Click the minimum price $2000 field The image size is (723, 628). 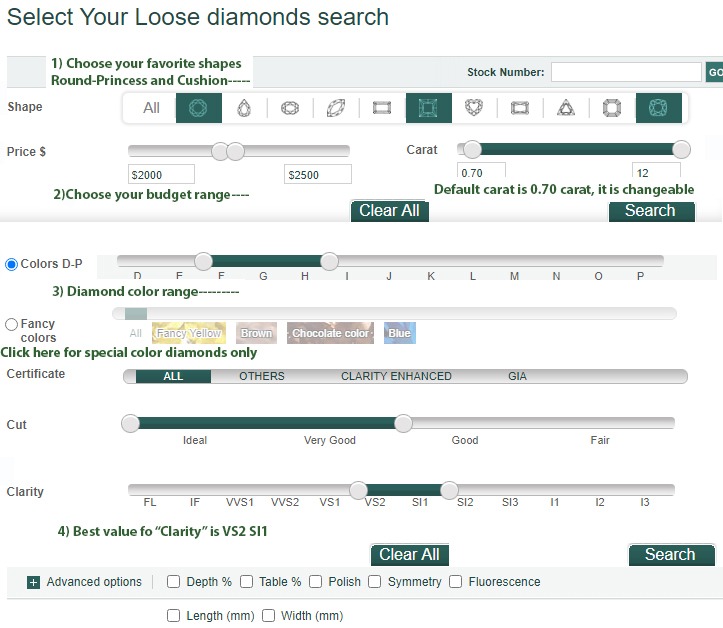[x=161, y=175]
